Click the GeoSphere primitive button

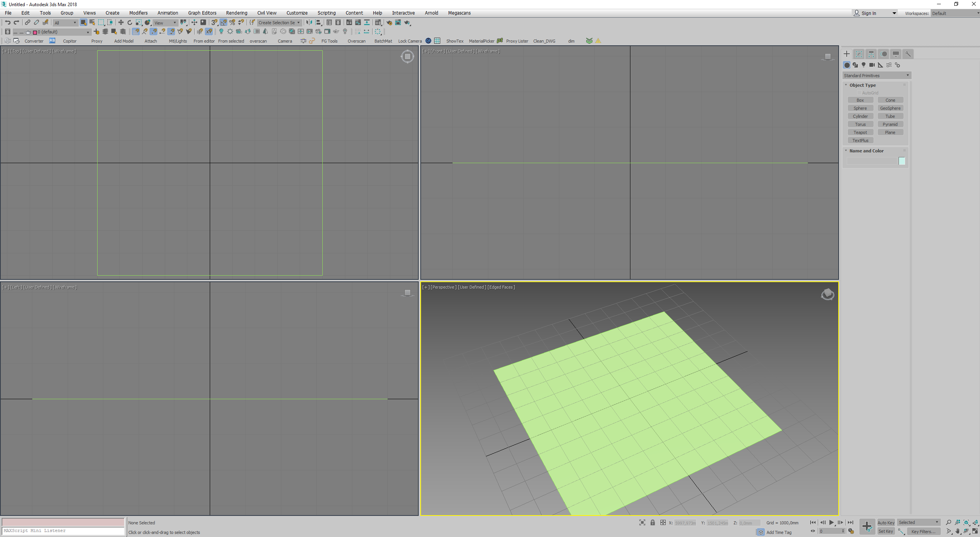pyautogui.click(x=890, y=108)
